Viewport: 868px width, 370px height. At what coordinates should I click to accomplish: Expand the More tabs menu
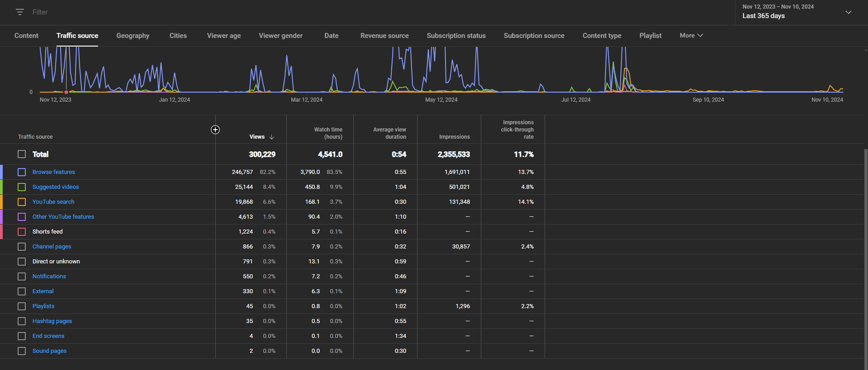pyautogui.click(x=691, y=36)
